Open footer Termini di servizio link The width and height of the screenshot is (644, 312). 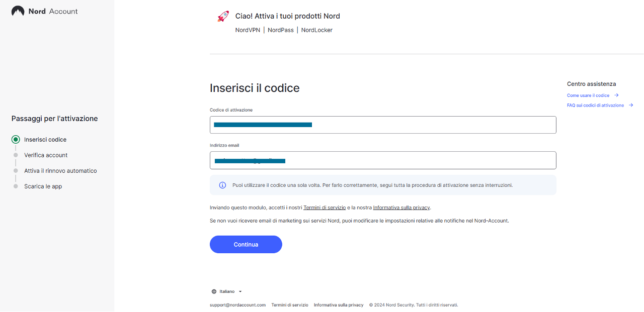[x=290, y=305]
